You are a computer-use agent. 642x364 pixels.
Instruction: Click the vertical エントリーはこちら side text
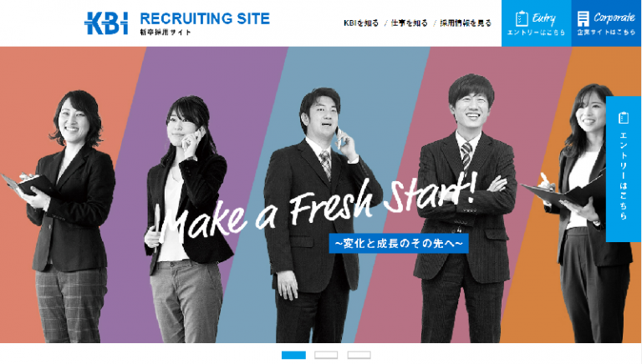point(623,176)
